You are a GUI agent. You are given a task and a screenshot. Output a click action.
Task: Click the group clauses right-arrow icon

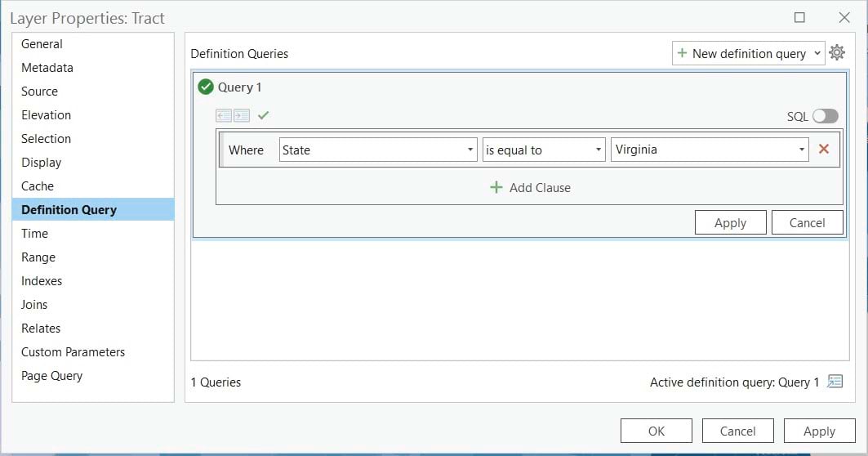pyautogui.click(x=242, y=116)
